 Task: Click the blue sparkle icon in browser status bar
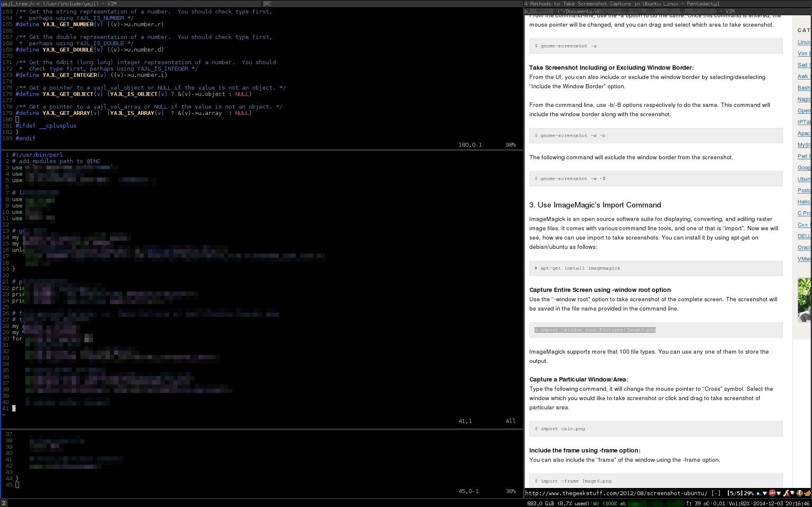[x=758, y=493]
